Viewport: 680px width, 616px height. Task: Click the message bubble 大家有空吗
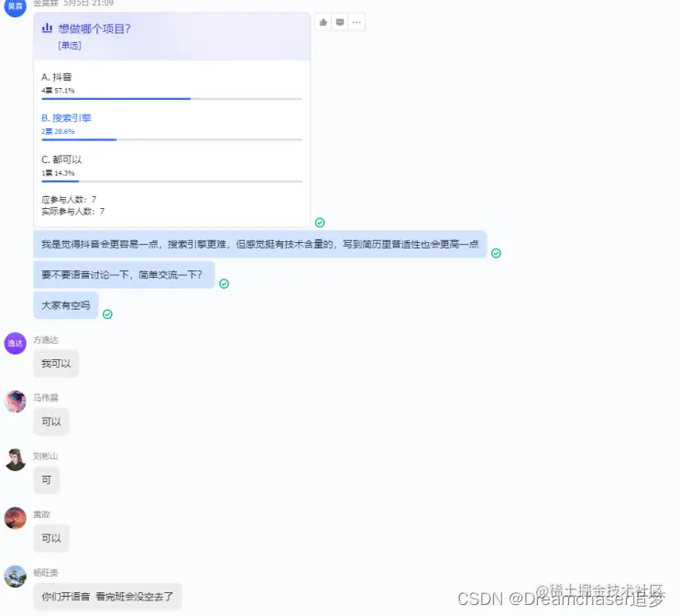66,305
